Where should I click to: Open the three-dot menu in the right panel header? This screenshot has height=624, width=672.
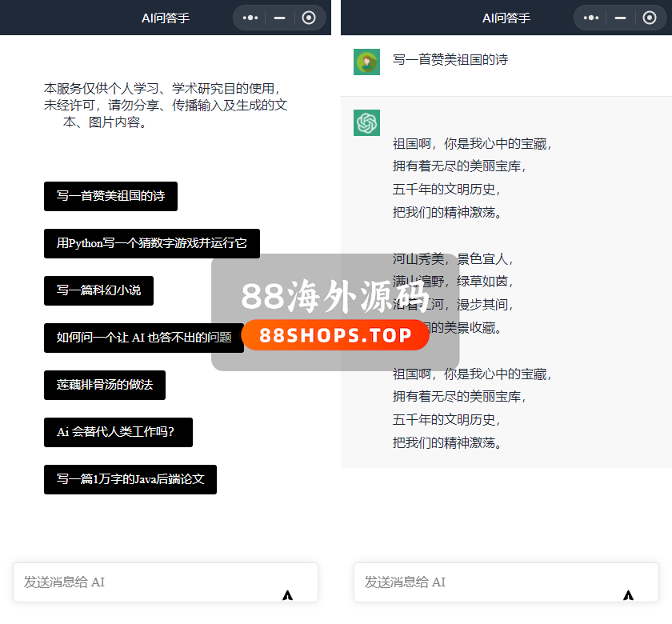[591, 18]
